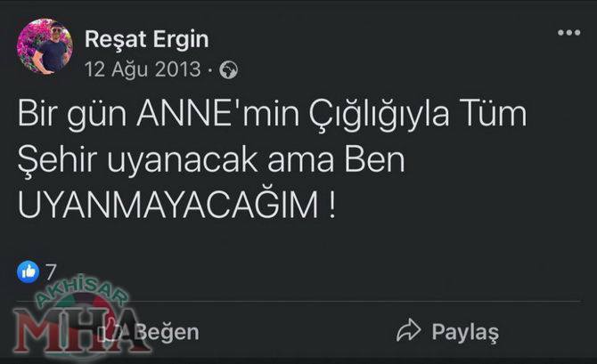Image resolution: width=597 pixels, height=364 pixels.
Task: Open the Reşat Ergin name link
Action: [x=147, y=39]
